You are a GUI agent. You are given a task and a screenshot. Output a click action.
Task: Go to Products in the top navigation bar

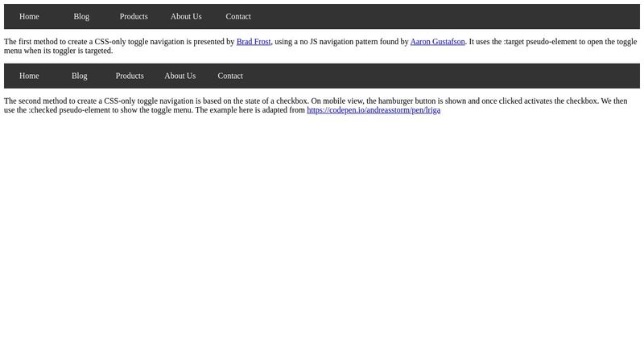point(134,16)
